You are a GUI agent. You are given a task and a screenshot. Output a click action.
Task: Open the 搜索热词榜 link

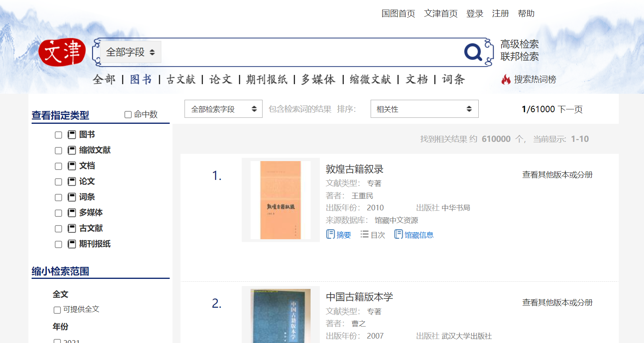click(x=535, y=79)
